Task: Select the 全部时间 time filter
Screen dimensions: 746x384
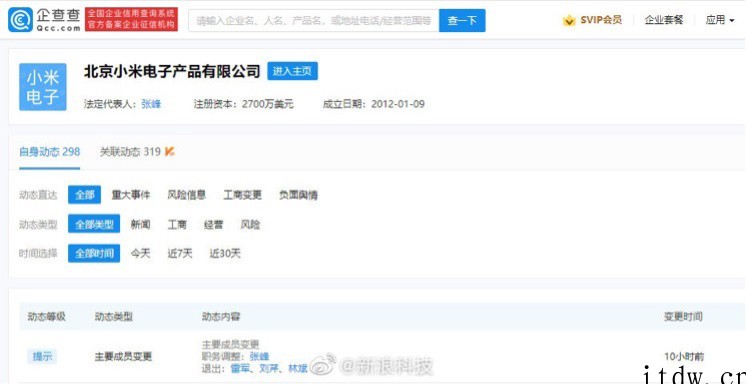Action: [x=94, y=253]
